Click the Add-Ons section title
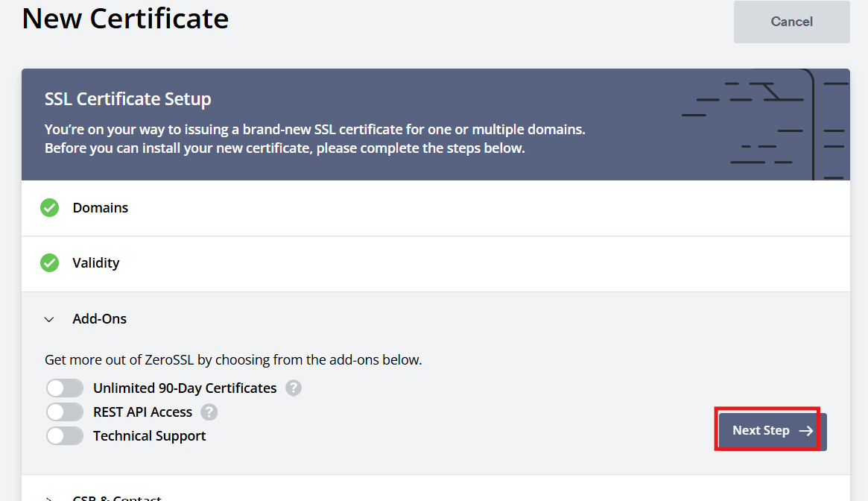Screen dimensions: 868x501 [x=100, y=318]
